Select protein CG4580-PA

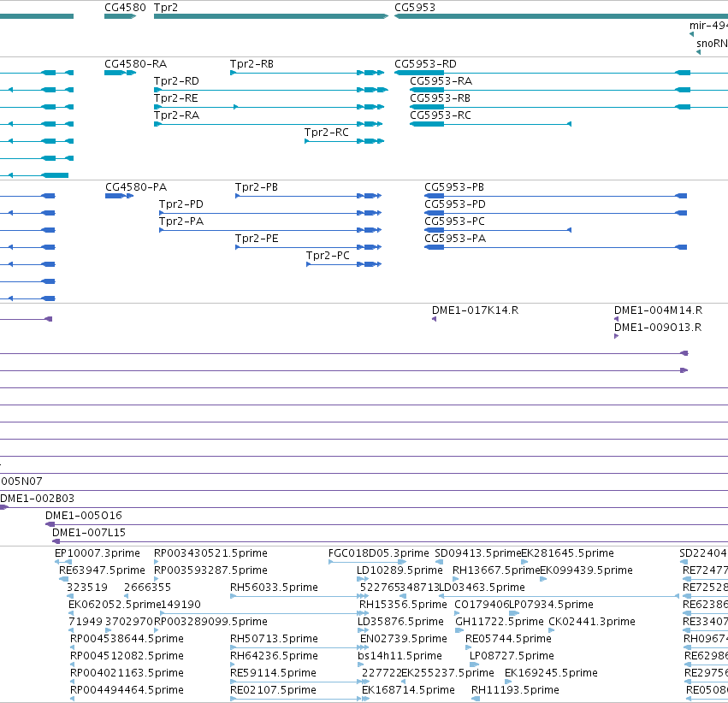pos(136,187)
